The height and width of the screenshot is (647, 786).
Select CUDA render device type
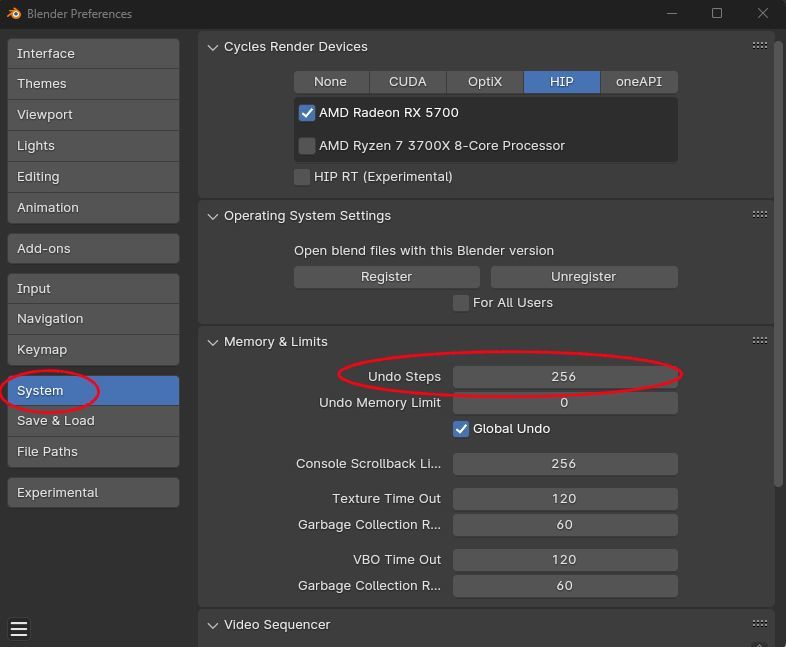coord(408,82)
